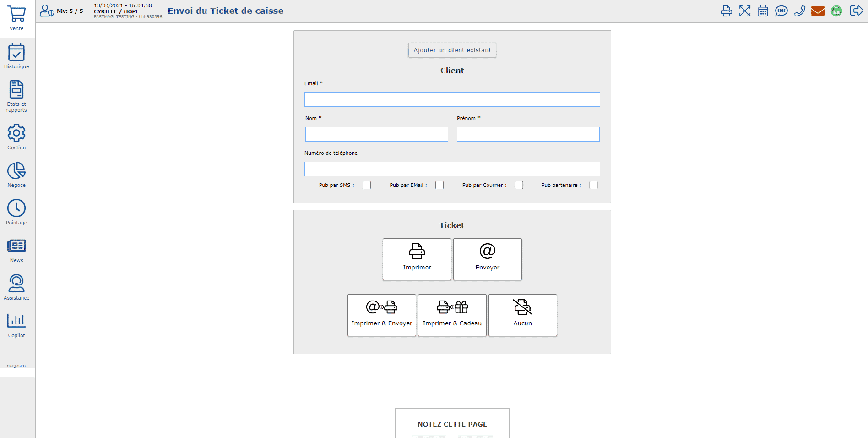Image resolution: width=868 pixels, height=438 pixels.
Task: Click the SMS bubble icon in header
Action: pyautogui.click(x=781, y=11)
